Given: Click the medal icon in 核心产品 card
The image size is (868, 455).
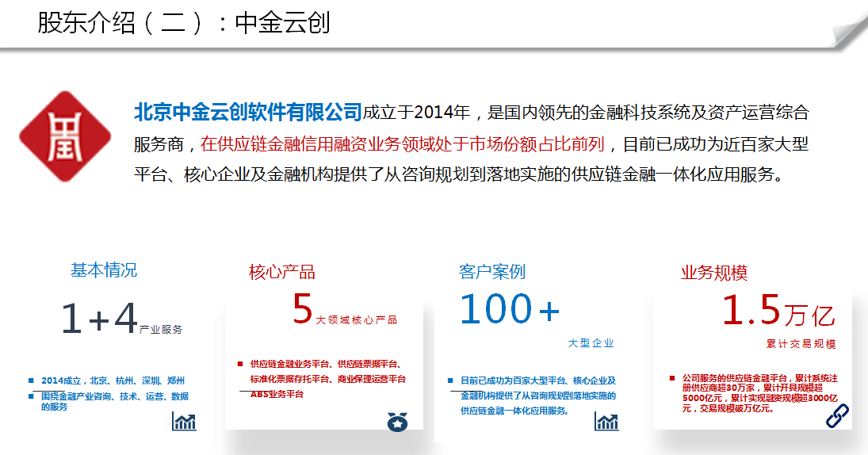Looking at the screenshot, I should click(397, 422).
